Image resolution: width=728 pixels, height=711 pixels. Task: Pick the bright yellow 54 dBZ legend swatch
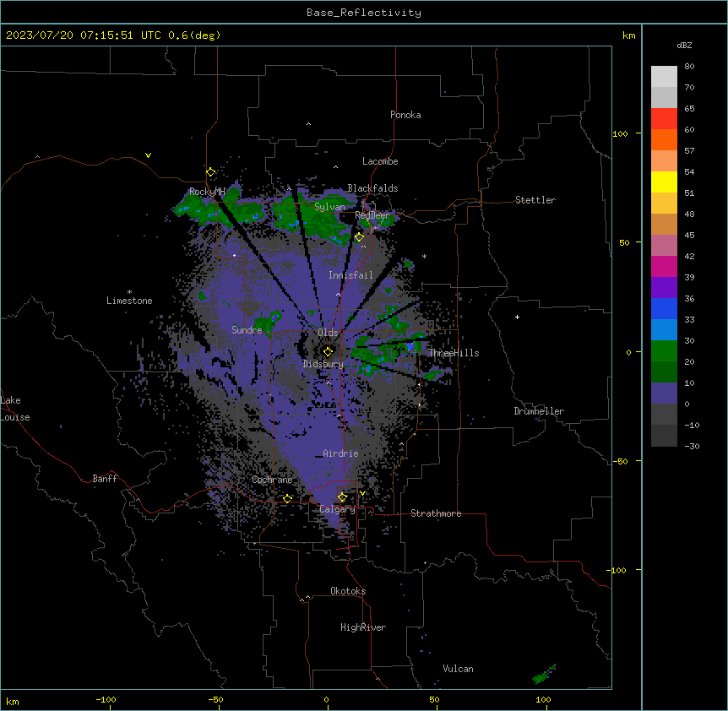pyautogui.click(x=664, y=182)
